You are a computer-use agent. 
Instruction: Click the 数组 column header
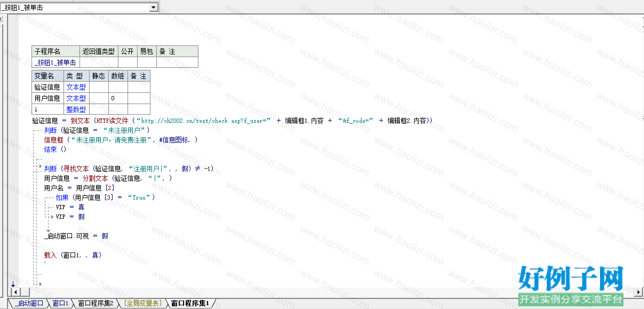118,76
